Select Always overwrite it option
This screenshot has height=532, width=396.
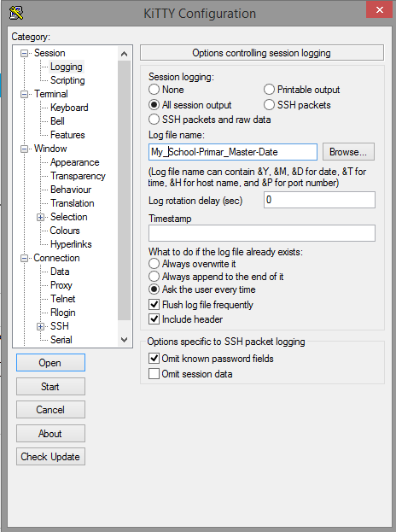(x=154, y=264)
